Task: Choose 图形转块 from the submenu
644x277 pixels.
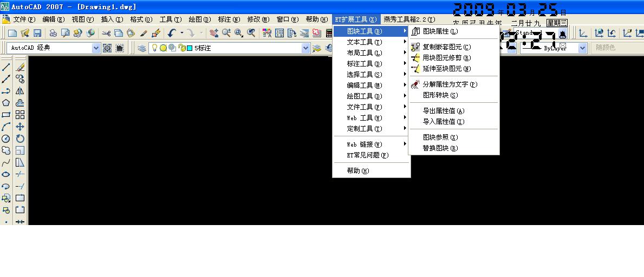Action: [x=454, y=95]
